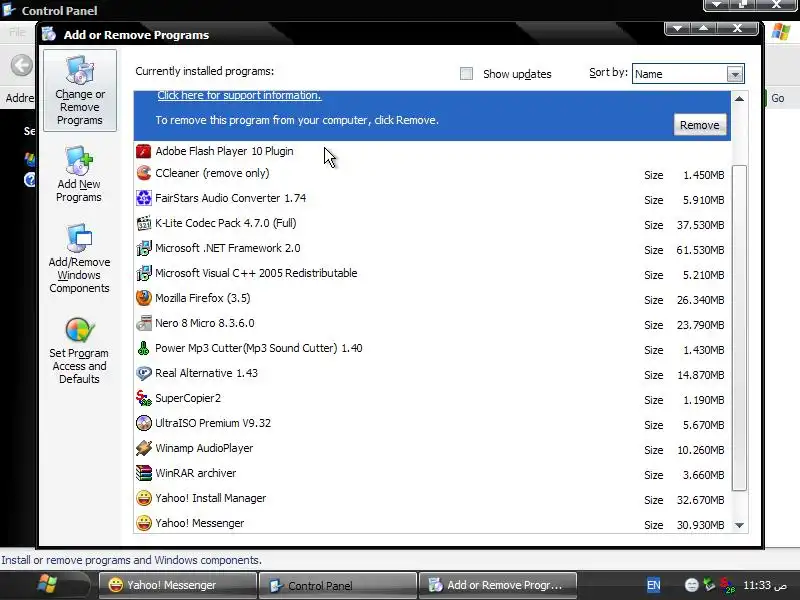
Task: Select Mozilla Firefox (3.5) entry
Action: pyautogui.click(x=433, y=298)
